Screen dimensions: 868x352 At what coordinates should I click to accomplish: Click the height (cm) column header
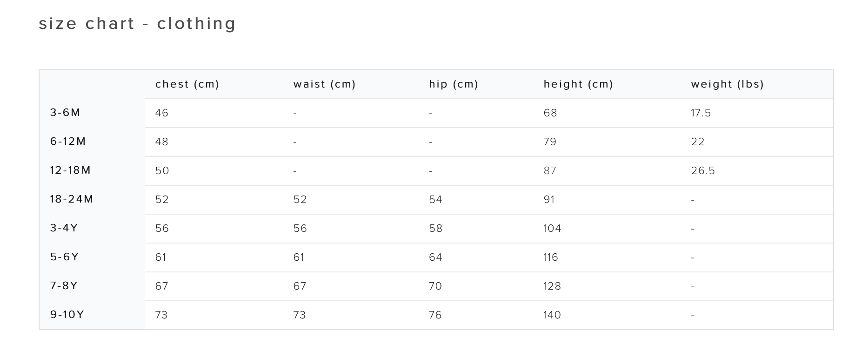tap(578, 84)
